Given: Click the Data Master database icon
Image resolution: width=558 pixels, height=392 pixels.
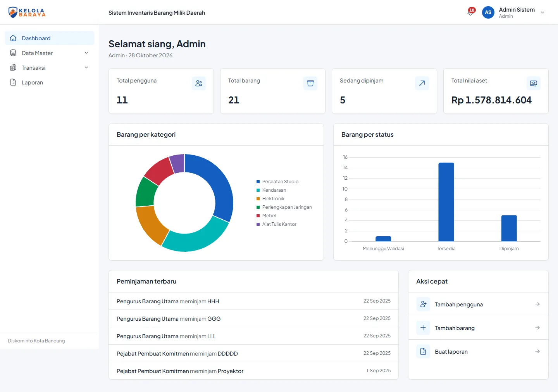Looking at the screenshot, I should (13, 53).
